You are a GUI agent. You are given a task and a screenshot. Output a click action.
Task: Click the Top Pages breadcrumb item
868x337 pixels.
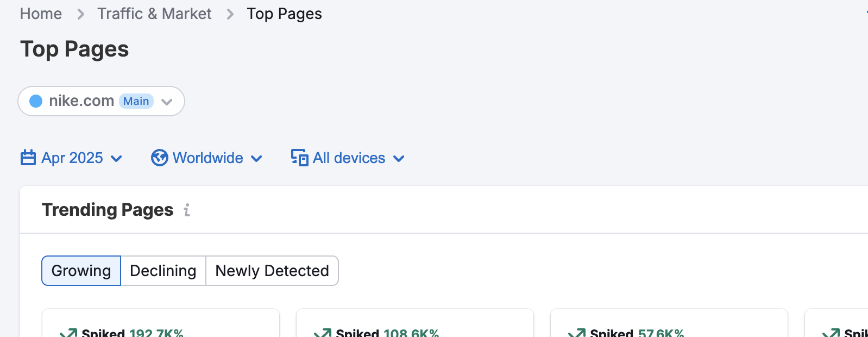[x=284, y=14]
